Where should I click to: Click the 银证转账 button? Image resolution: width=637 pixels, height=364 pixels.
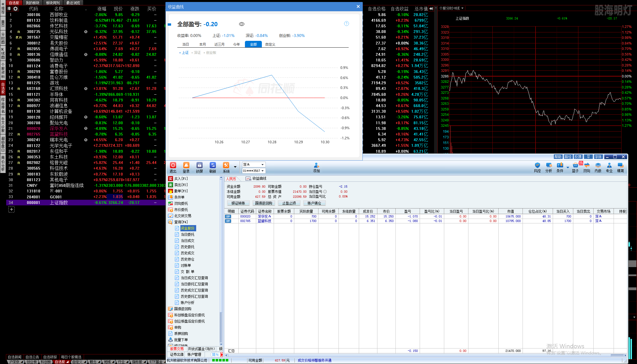[x=238, y=203]
